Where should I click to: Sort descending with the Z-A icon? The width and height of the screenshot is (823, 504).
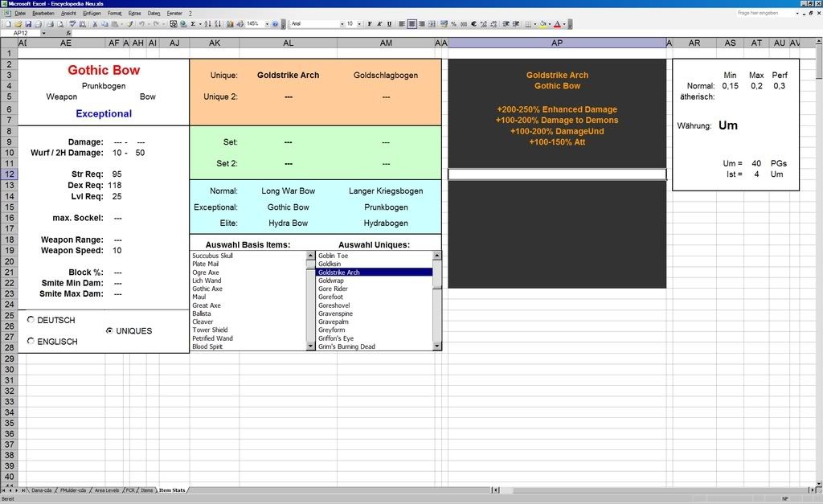[x=217, y=23]
